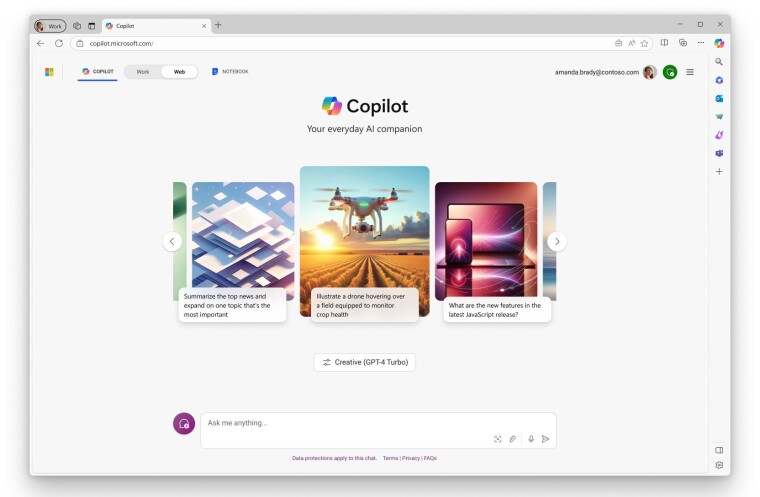Image resolution: width=760 pixels, height=497 pixels.
Task: Click the browser Back arrow
Action: (41, 43)
